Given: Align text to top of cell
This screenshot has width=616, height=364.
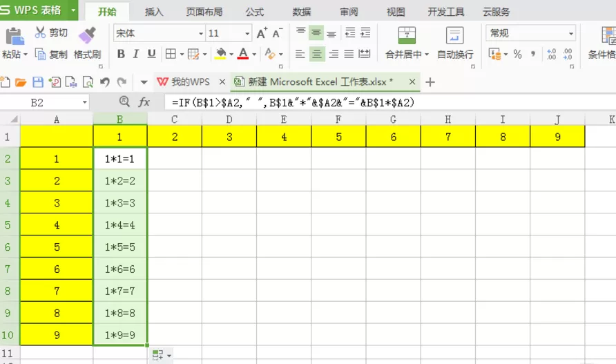Looking at the screenshot, I should 301,32.
